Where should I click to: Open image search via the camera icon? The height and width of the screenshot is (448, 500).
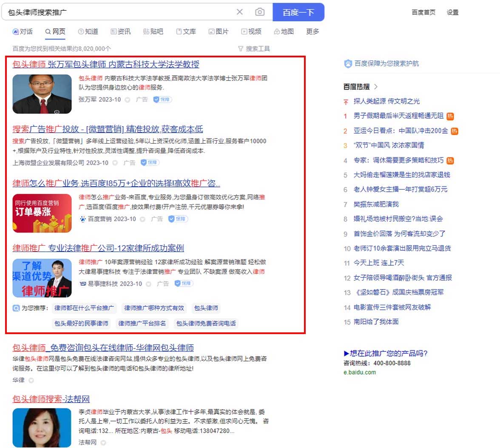[x=259, y=12]
